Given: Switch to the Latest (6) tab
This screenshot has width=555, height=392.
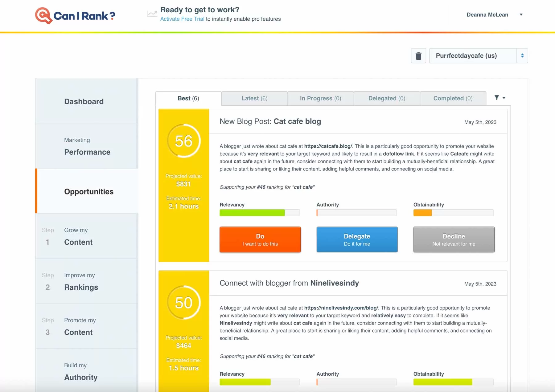Looking at the screenshot, I should [254, 98].
